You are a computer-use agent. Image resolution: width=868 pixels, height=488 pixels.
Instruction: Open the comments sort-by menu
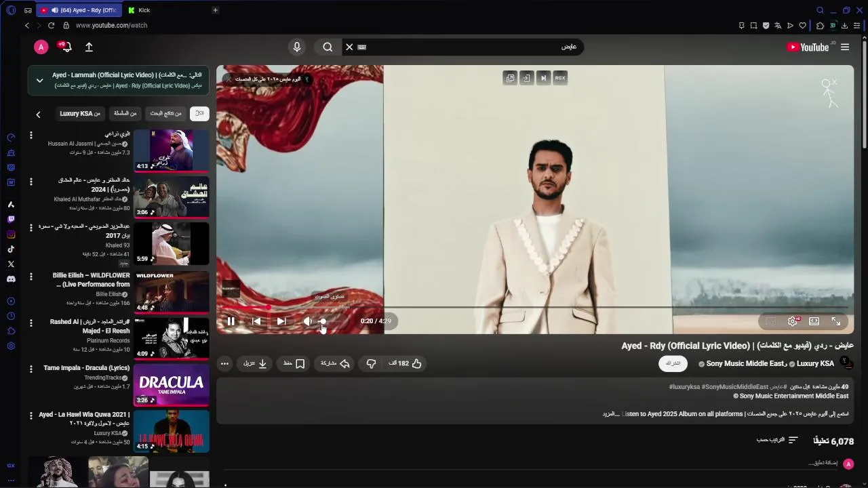pos(777,440)
